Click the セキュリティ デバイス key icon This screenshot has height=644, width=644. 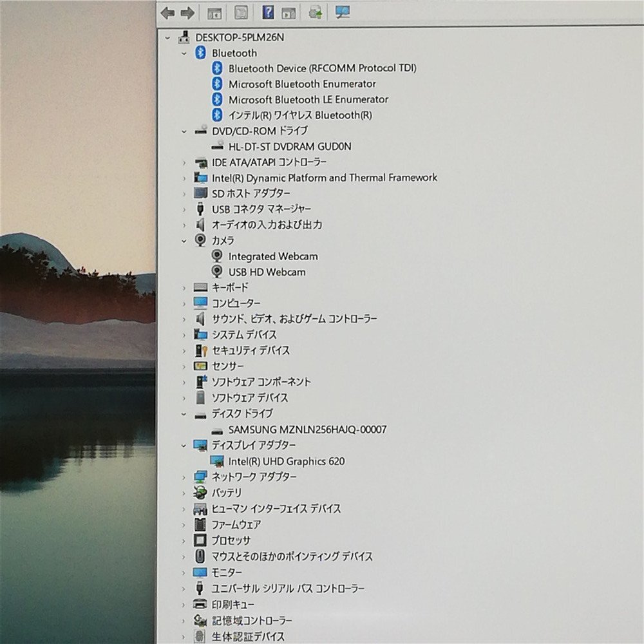click(x=201, y=350)
